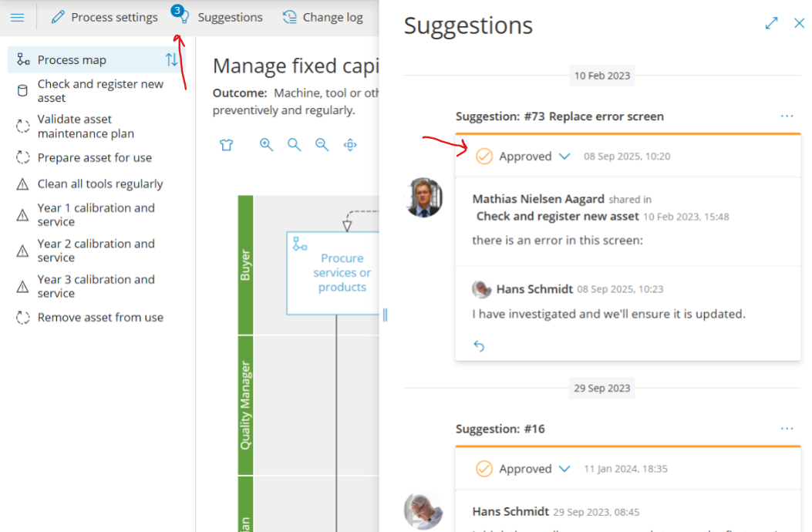Select 'Validate asset maintenance plan' in the sidebar
Viewport: 812px width, 532px height.
coord(86,126)
